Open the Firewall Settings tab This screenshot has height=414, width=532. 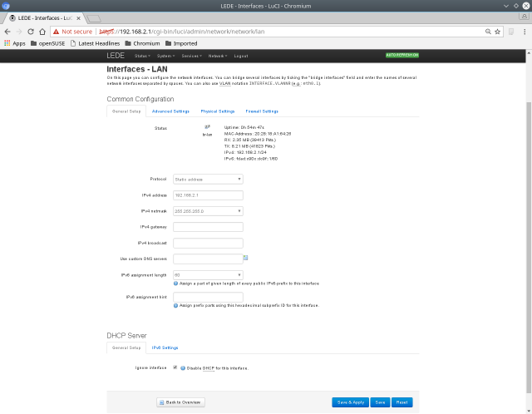pyautogui.click(x=262, y=111)
